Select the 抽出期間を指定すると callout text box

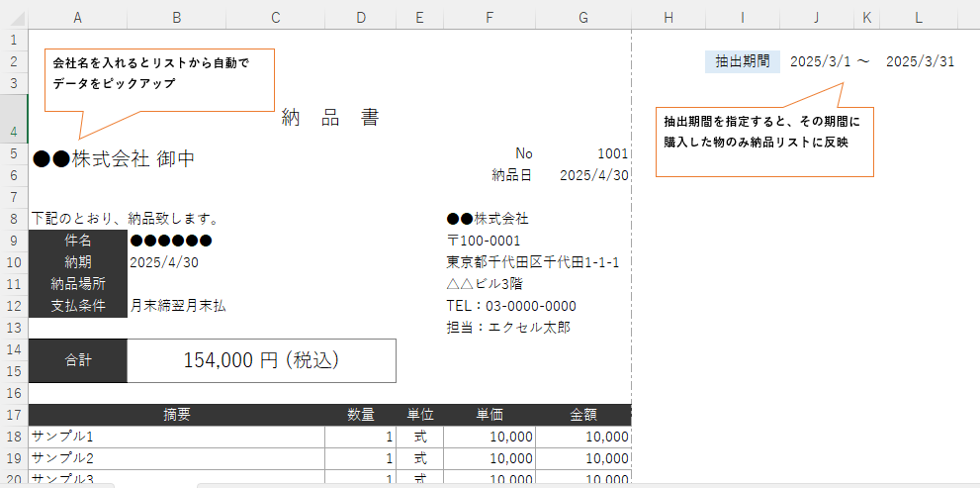[x=764, y=142]
